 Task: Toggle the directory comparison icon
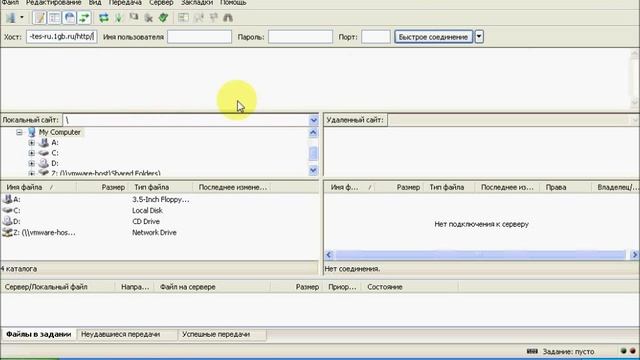[198, 18]
